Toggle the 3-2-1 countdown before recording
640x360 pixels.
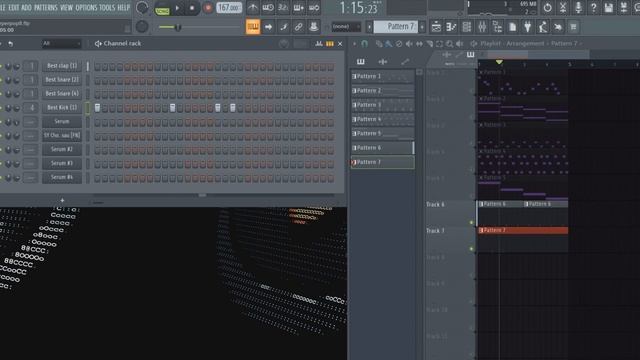click(282, 7)
